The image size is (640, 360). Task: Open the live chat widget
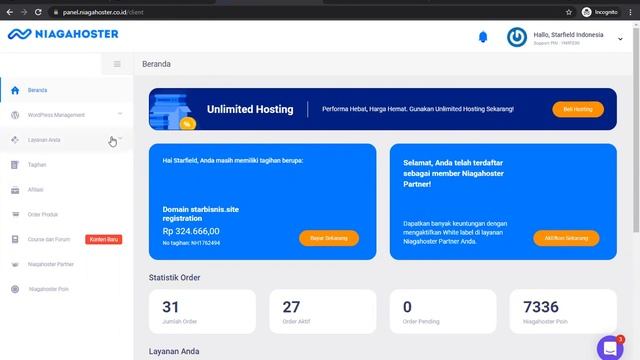pyautogui.click(x=610, y=348)
